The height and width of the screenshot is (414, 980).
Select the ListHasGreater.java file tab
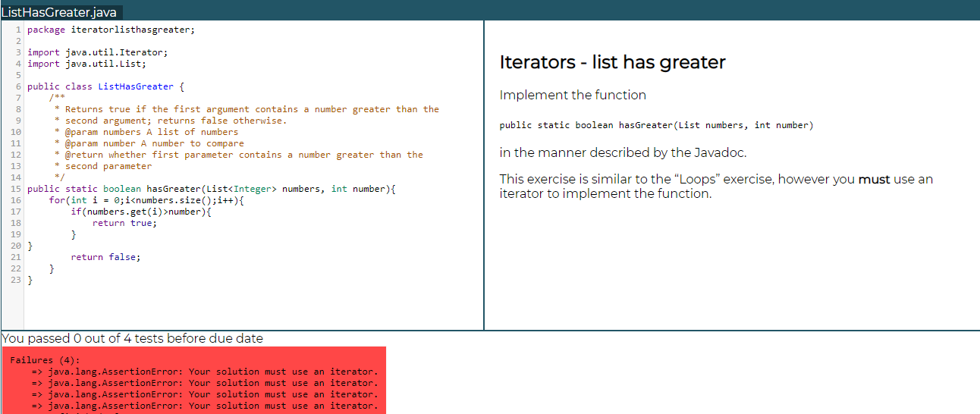pyautogui.click(x=61, y=12)
